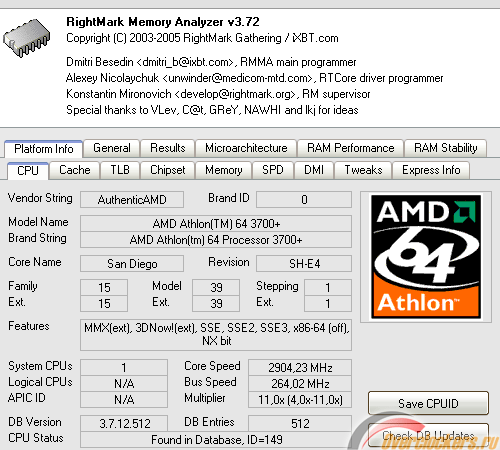This screenshot has width=500, height=450.
Task: Click the Bus Speed value 264,02 MHz
Action: click(300, 383)
